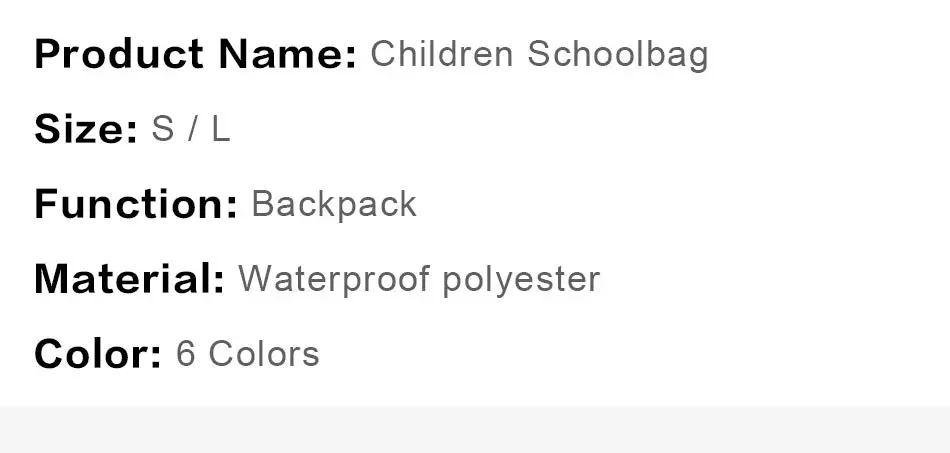Screen dimensions: 950x453
Task: Click the letter 'L' size option
Action: coord(221,129)
